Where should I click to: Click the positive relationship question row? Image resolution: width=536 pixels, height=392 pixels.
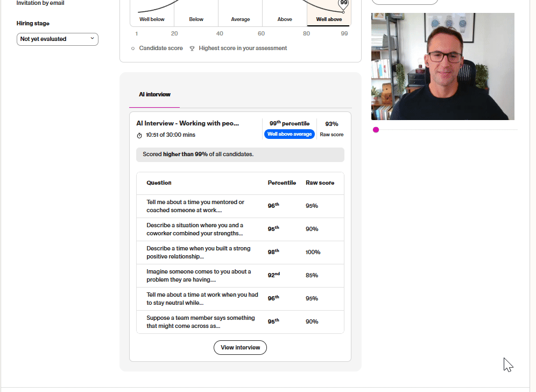click(x=240, y=252)
